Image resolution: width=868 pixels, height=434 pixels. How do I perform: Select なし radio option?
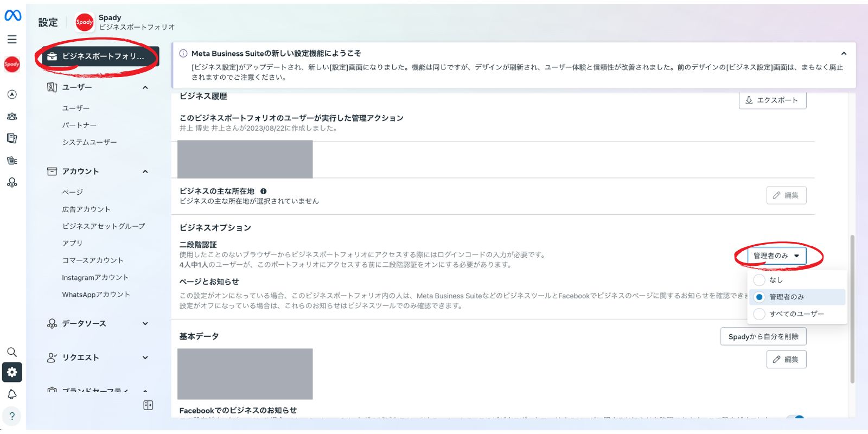(x=759, y=280)
